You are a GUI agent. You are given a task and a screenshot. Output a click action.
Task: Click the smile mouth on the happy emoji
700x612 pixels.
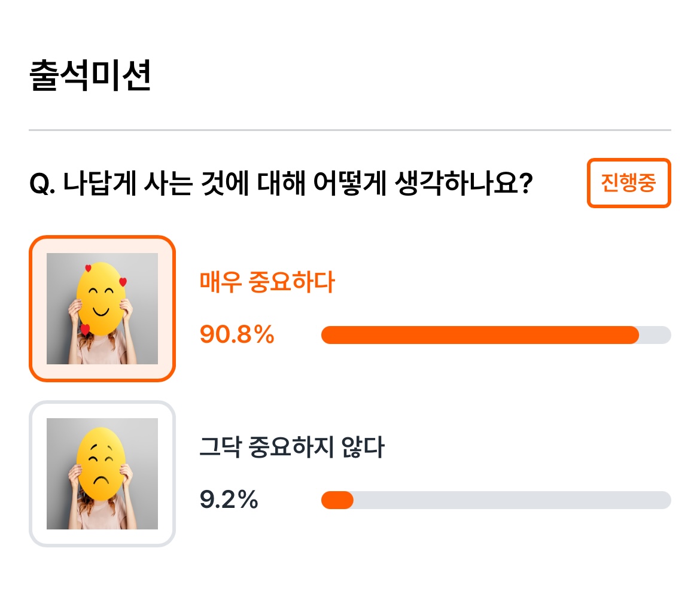101,311
